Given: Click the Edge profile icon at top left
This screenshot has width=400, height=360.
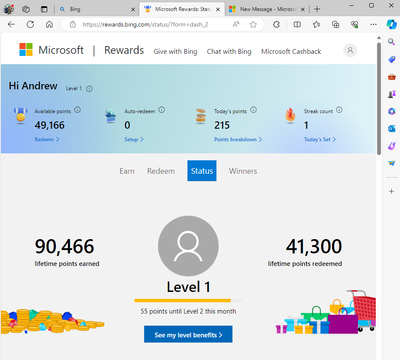Looking at the screenshot, I should pos(9,9).
